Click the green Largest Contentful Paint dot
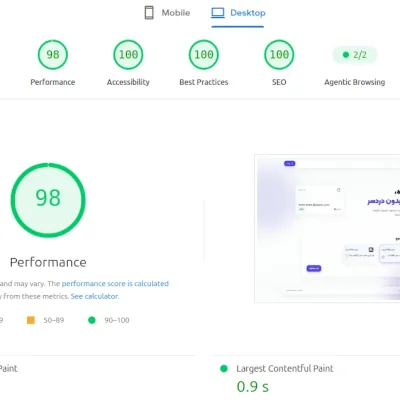The height and width of the screenshot is (400, 400). tap(224, 369)
